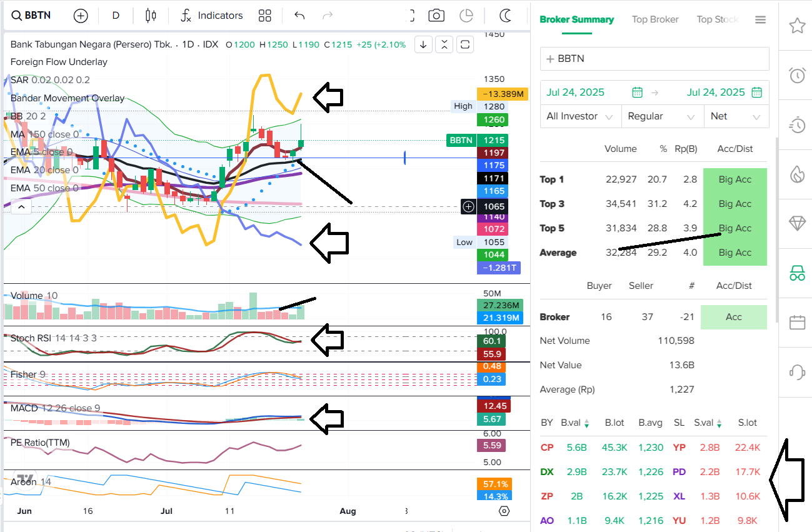Expand the Regular market dropdown

661,116
